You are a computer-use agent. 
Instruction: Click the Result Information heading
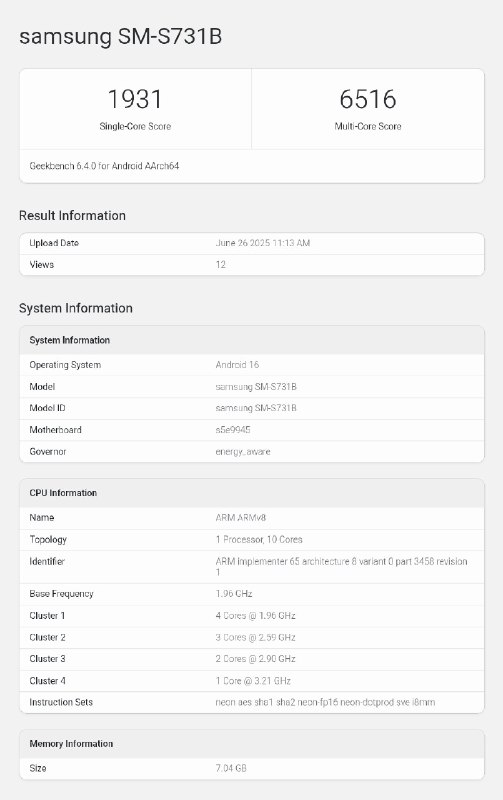(72, 215)
